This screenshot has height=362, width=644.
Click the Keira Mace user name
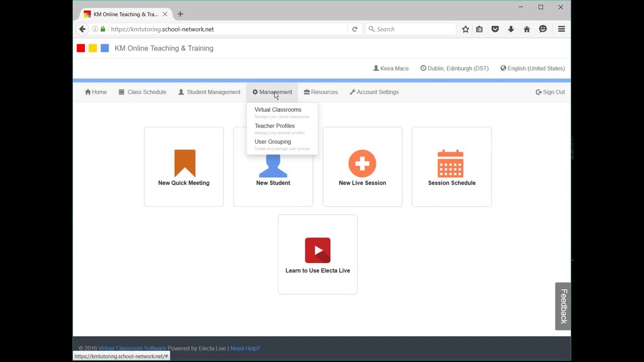(x=391, y=68)
